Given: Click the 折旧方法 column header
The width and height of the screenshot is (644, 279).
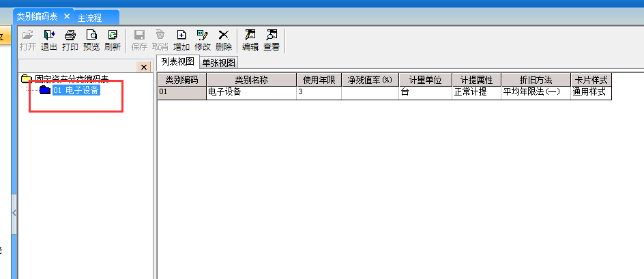Looking at the screenshot, I should 536,80.
